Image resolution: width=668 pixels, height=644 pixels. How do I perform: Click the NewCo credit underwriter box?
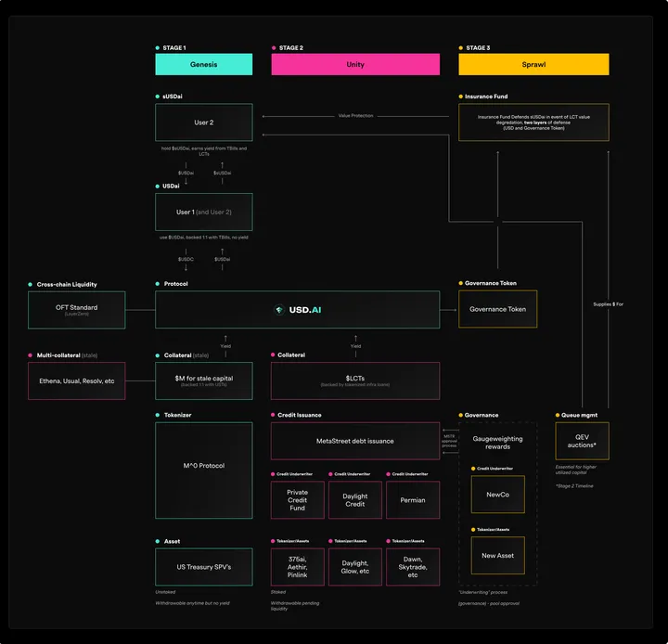click(497, 495)
